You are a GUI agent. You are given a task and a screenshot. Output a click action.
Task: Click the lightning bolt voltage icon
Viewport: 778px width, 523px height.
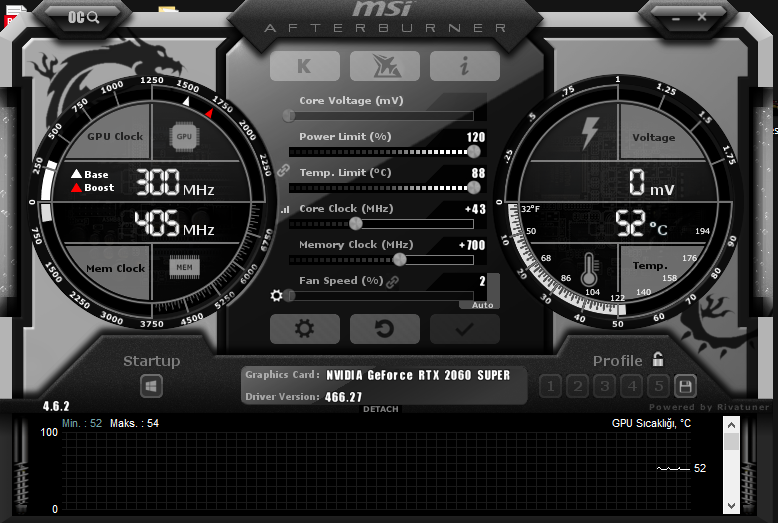pyautogui.click(x=590, y=133)
